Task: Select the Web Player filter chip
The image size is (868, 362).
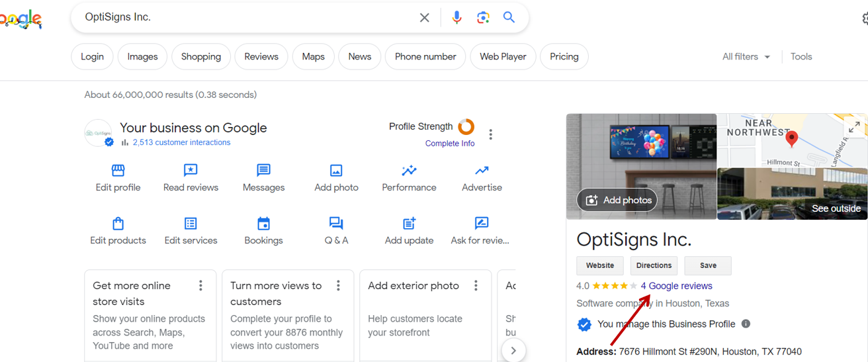Action: (x=503, y=57)
